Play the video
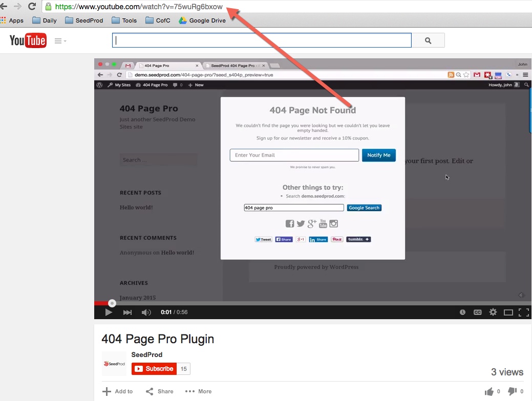Viewport: 532px width, 401px height. [x=109, y=312]
